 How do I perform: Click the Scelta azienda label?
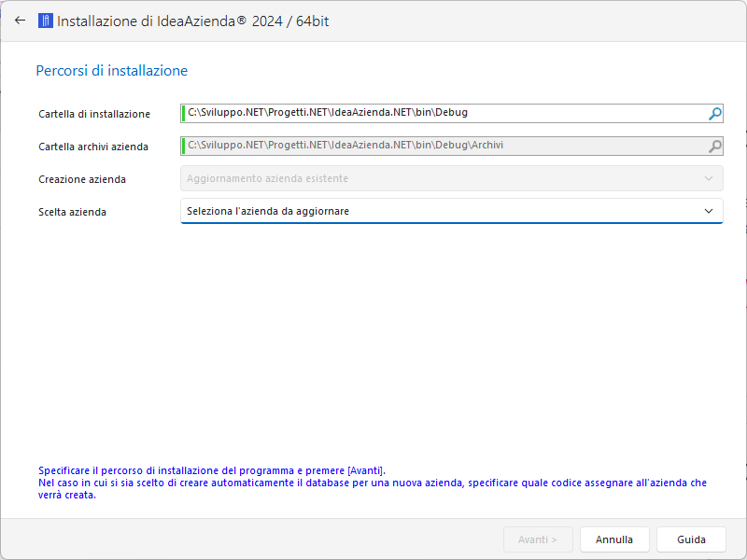point(73,212)
